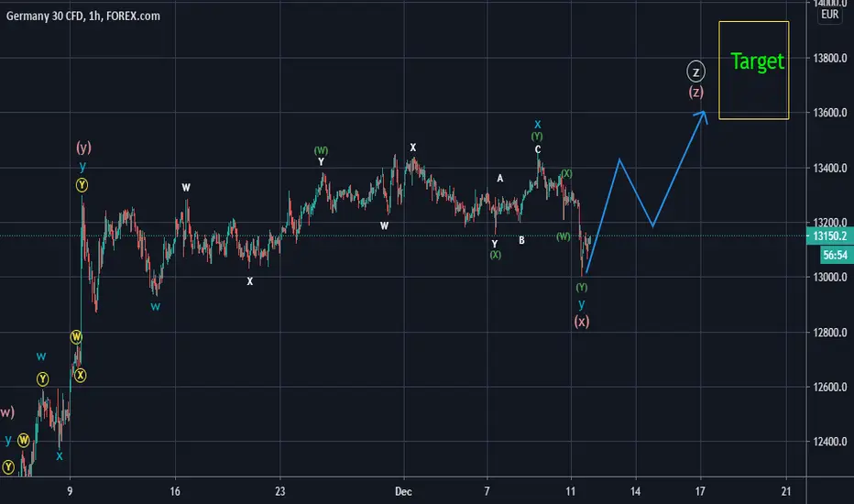This screenshot has width=854, height=504.
Task: Click the 56:54 bar countdown label
Action: 836,255
